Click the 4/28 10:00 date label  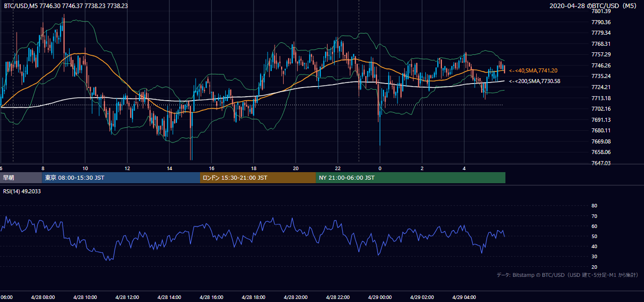pos(85,297)
